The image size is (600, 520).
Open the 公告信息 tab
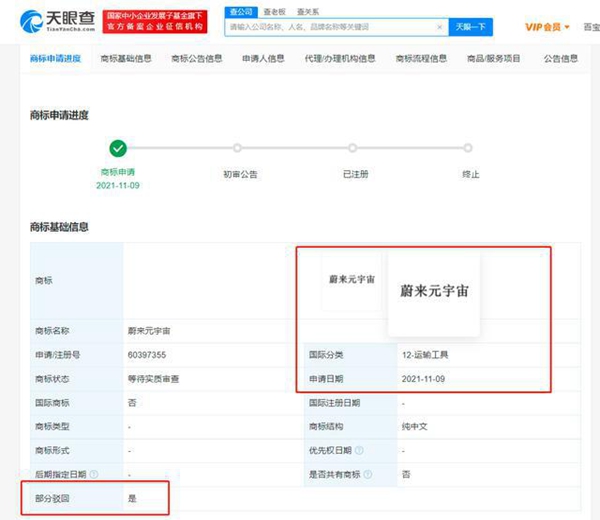[x=561, y=59]
